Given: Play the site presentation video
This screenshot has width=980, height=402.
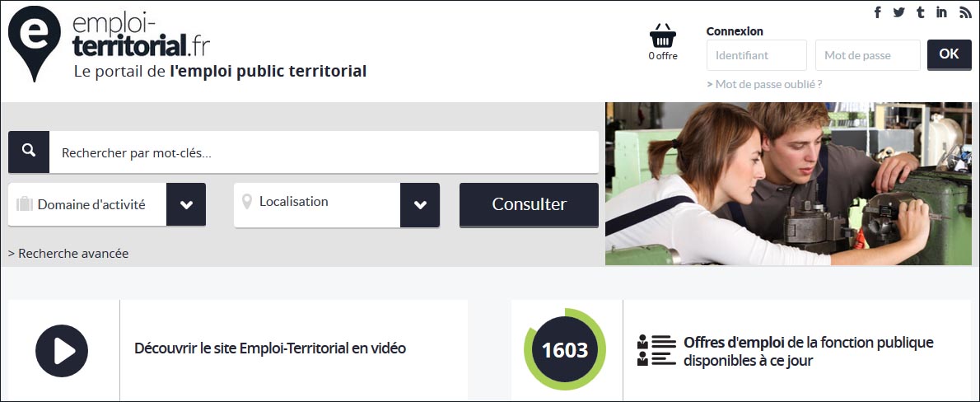Looking at the screenshot, I should (x=61, y=351).
